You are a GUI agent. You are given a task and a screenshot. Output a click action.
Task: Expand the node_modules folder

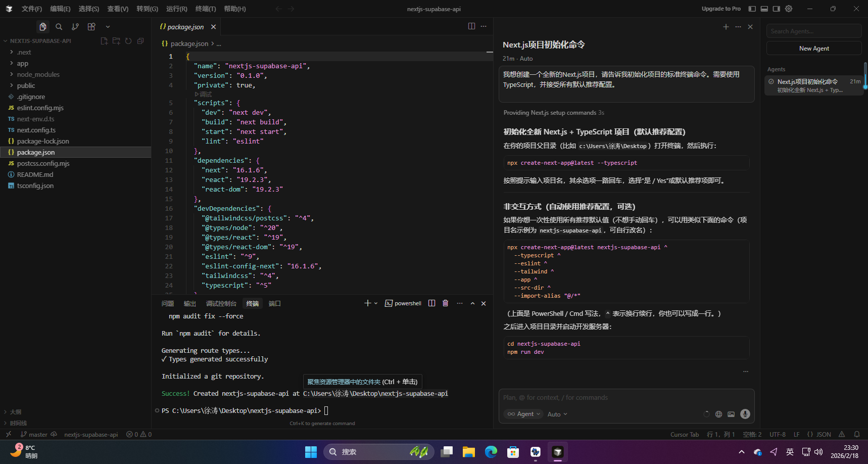click(38, 74)
